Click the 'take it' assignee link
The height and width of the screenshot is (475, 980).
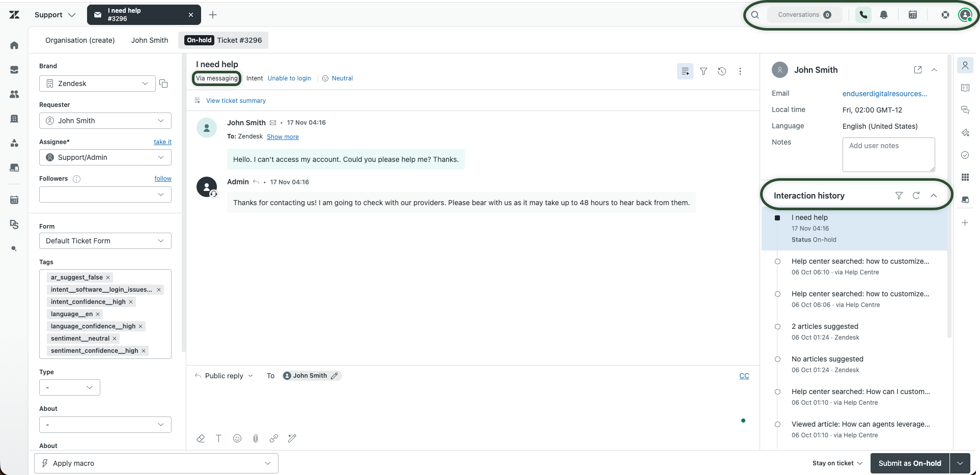coord(162,142)
